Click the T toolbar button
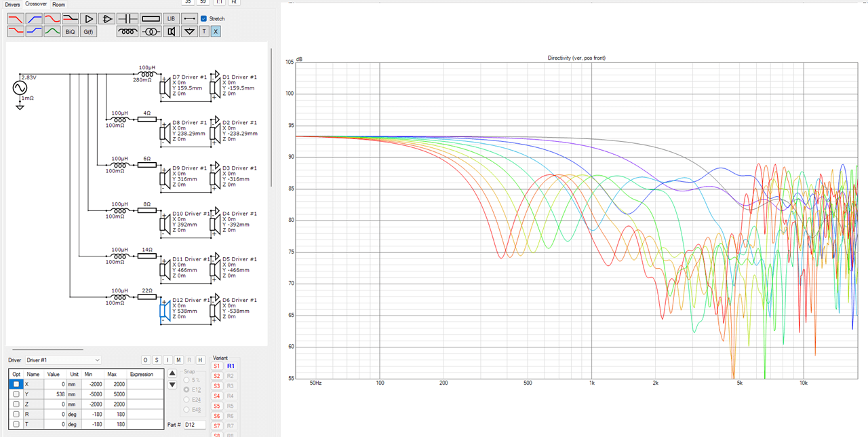Viewport: 868px width, 437px height. [x=204, y=31]
